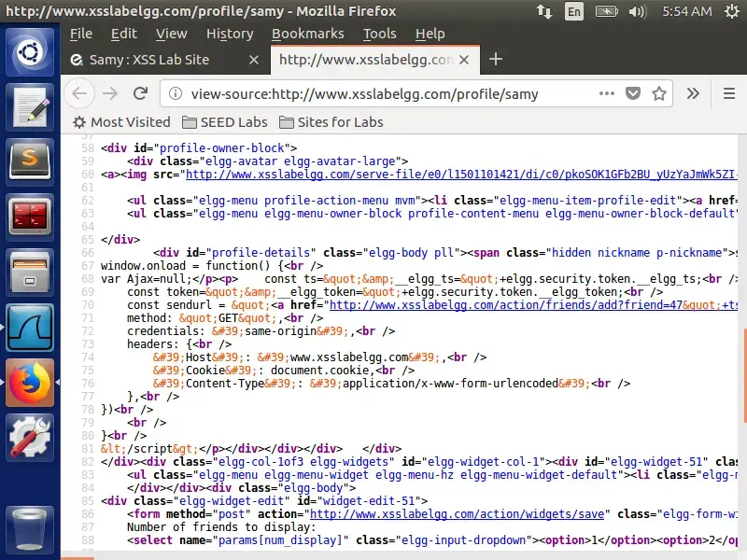Open the History menu
Viewport: 747px width, 560px height.
click(230, 34)
